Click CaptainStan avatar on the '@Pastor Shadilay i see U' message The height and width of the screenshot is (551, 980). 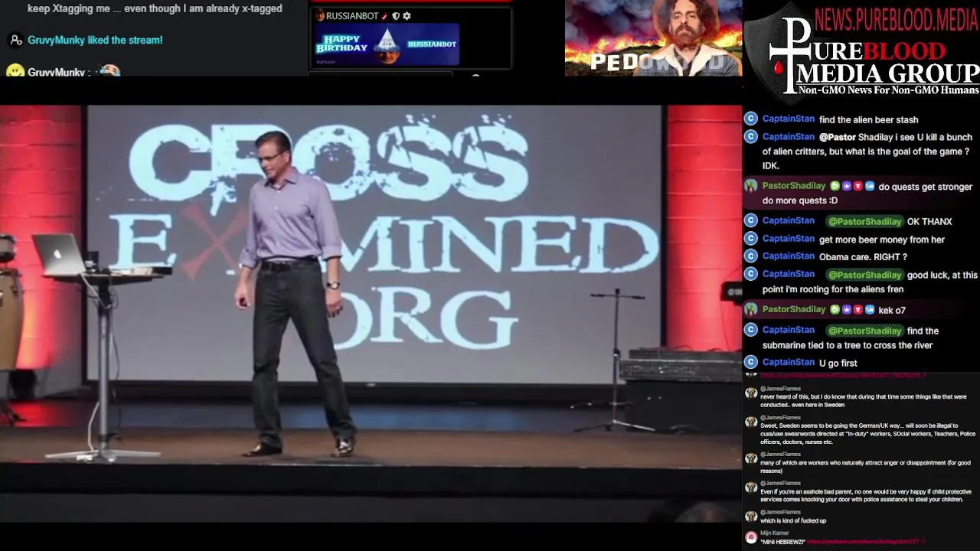(751, 136)
